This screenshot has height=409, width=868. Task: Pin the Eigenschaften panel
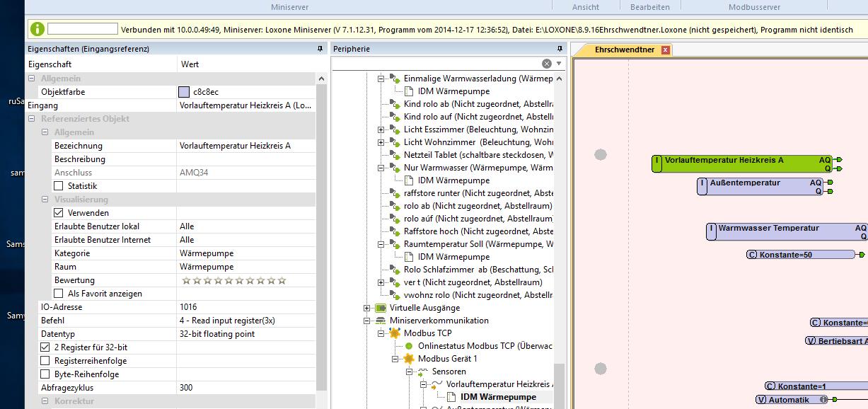coord(320,49)
